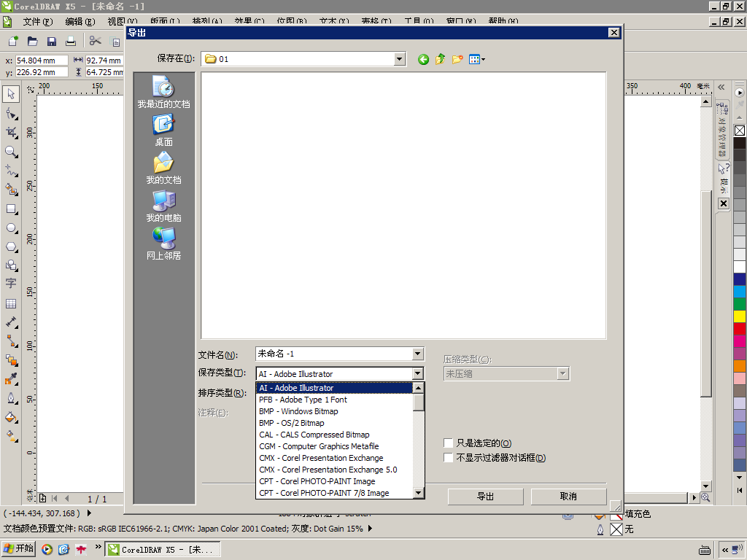The image size is (747, 560).
Task: Launch Windows Media Player quick launch
Action: tap(47, 549)
